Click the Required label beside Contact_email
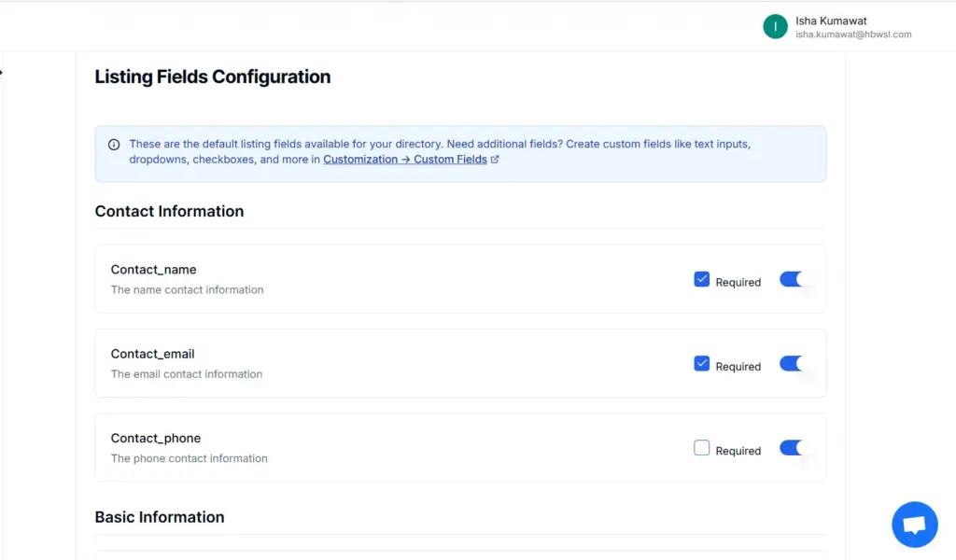Screen dimensions: 956x560 tap(738, 367)
